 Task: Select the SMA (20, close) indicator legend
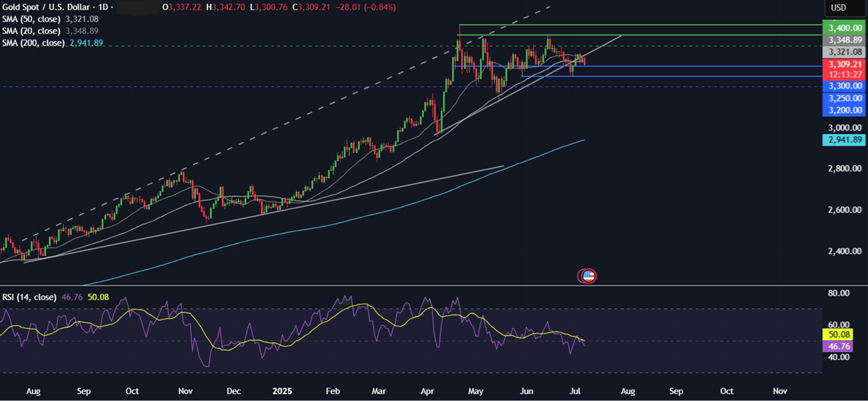(x=31, y=30)
